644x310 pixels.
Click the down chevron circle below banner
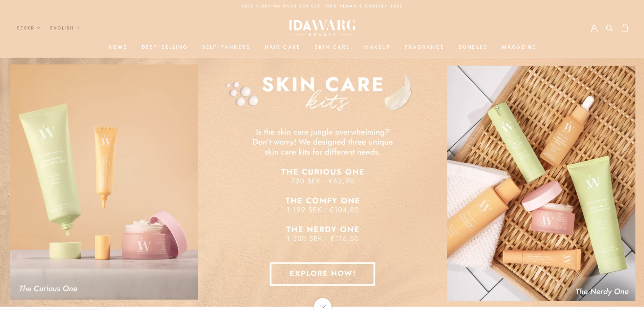(322, 305)
